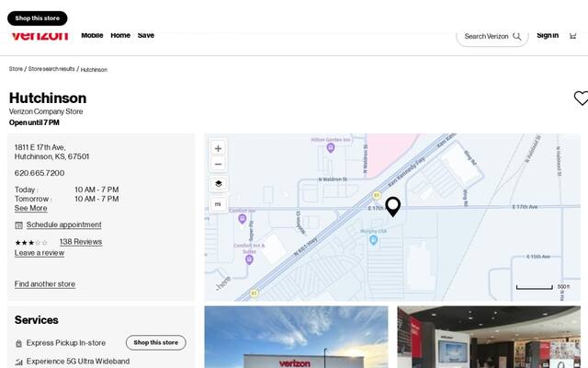This screenshot has height=368, width=588.
Task: Expand See More store hours
Action: (30, 209)
